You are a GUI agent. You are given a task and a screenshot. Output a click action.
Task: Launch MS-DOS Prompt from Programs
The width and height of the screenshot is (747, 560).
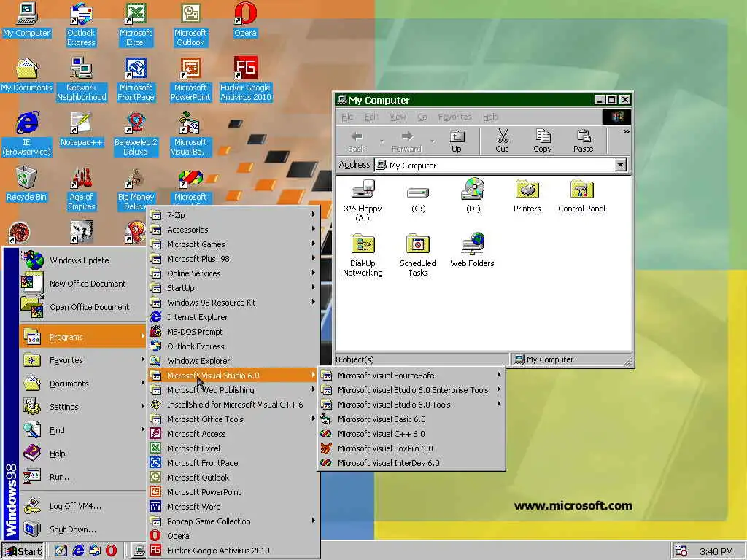[x=233, y=332]
